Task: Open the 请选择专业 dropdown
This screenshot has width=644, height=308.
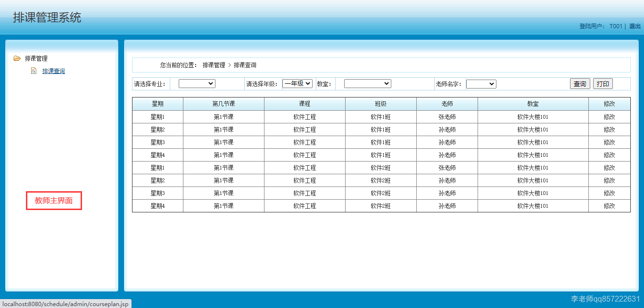Action: 197,83
